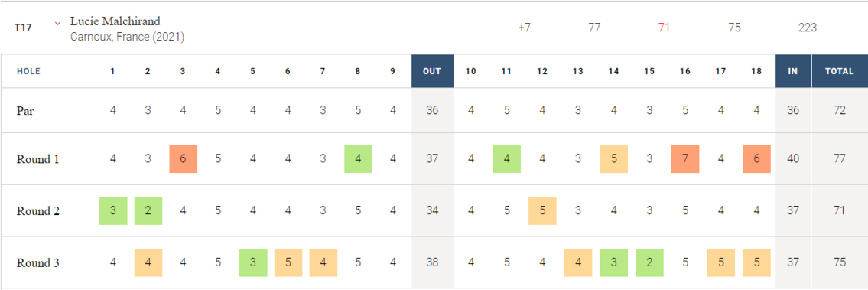Select the OUT column header
Image resolution: width=868 pixels, height=290 pixels.
coord(432,71)
